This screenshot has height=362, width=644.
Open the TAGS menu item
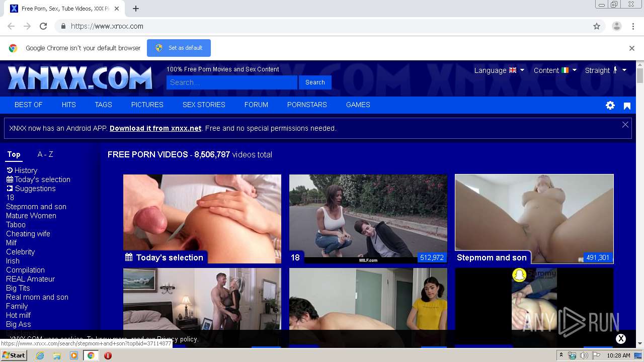[x=104, y=105]
